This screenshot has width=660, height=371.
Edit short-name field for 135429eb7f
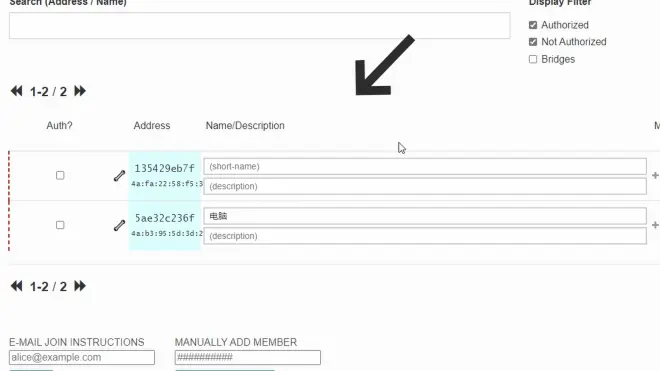[x=425, y=166]
